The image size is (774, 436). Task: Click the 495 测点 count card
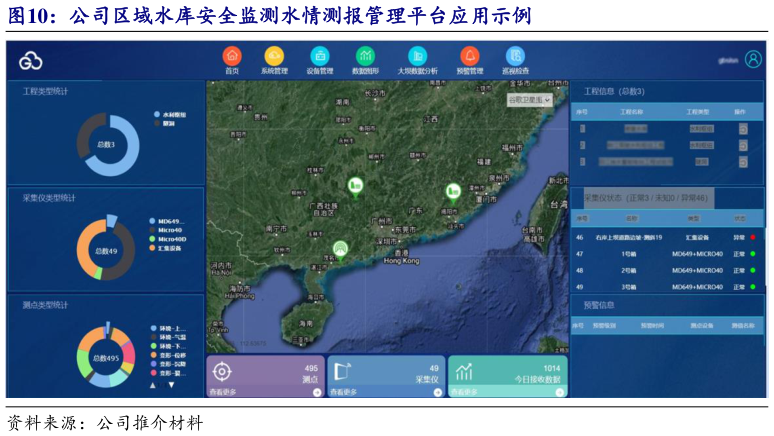click(x=266, y=376)
